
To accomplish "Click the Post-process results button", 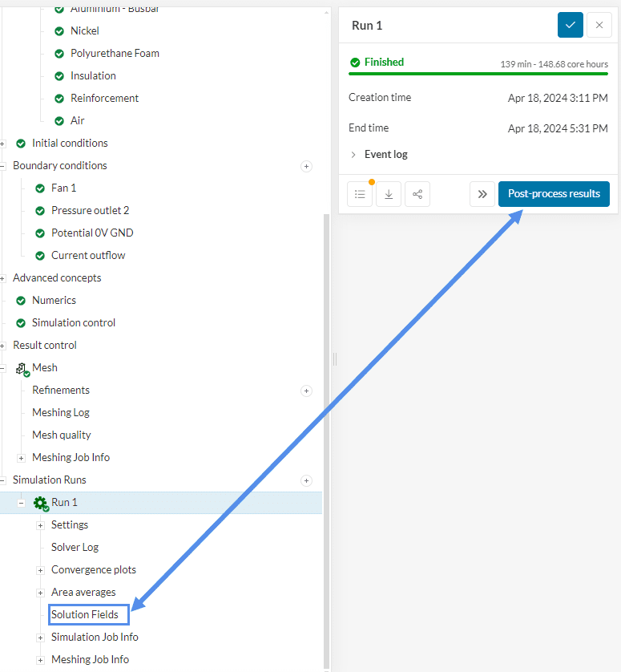I will click(554, 194).
